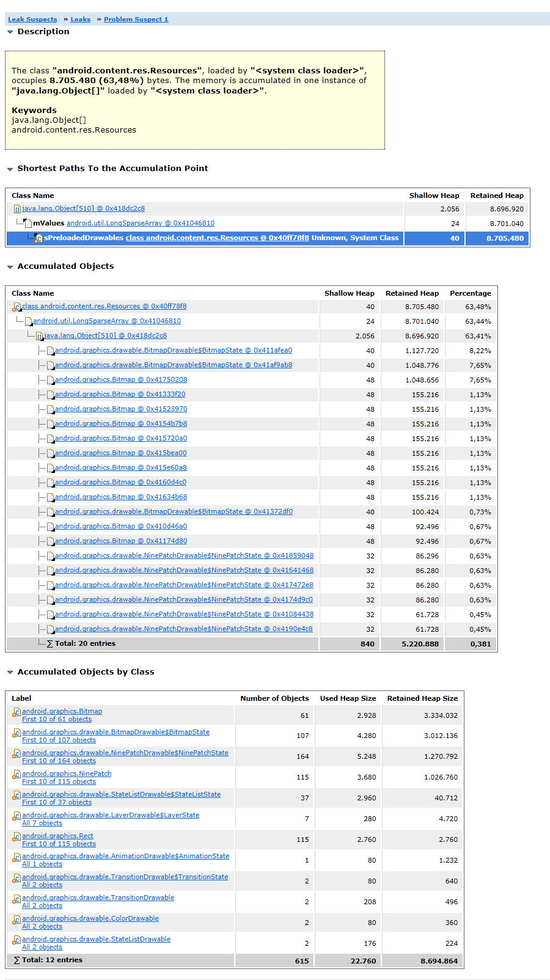550x980 pixels.
Task: Open BitmapState @ 0x41372df0 link
Action: click(174, 511)
